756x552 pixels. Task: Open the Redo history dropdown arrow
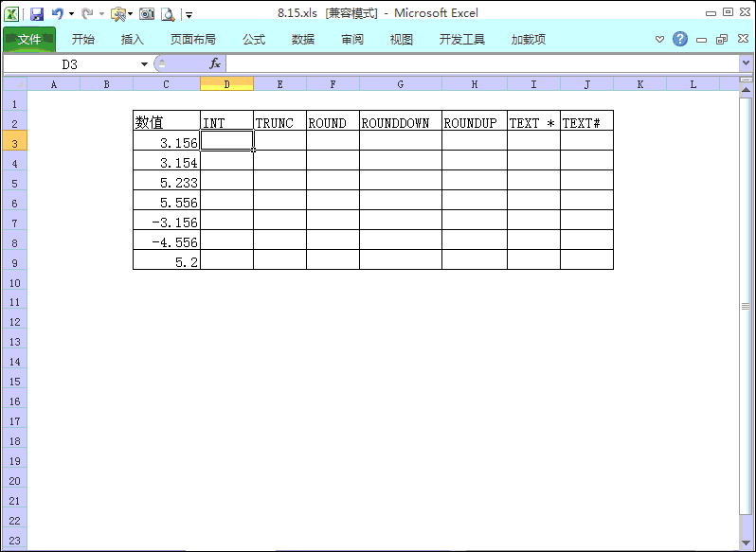point(101,14)
